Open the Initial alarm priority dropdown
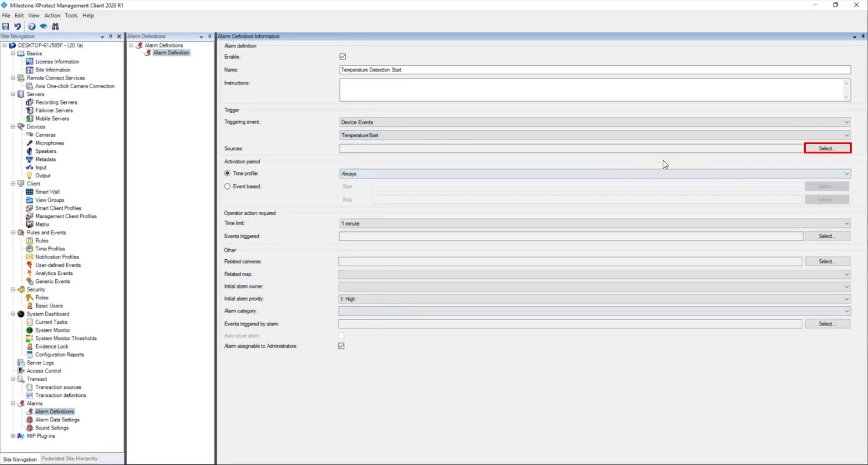This screenshot has height=465, width=868. point(594,299)
